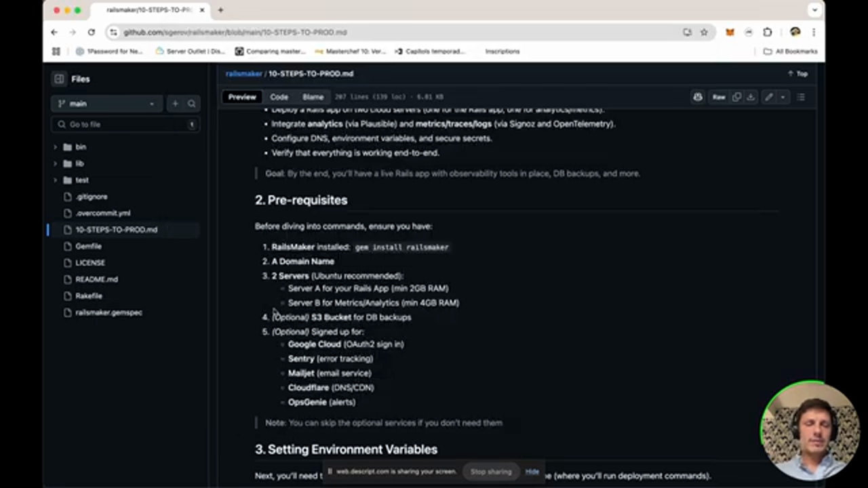Edit file with the pencil icon

768,98
